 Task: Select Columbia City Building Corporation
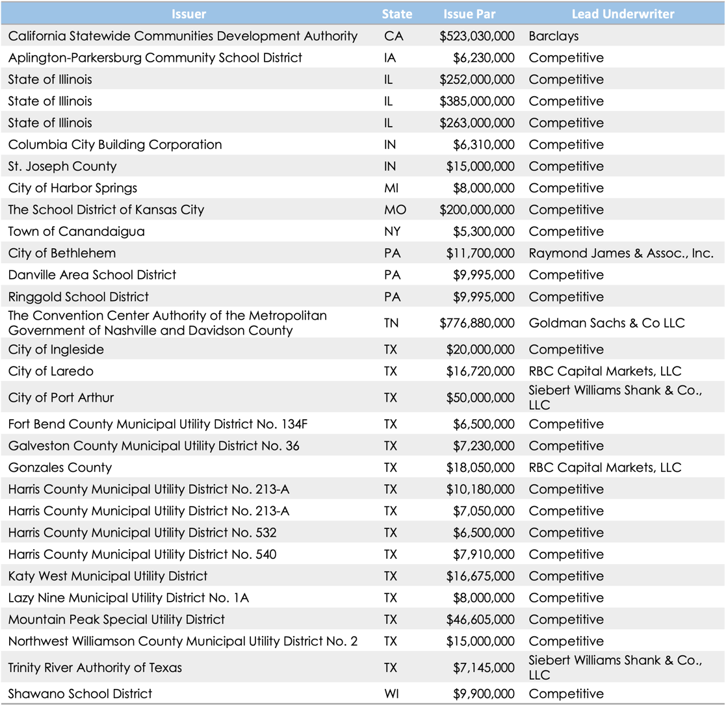click(x=115, y=144)
